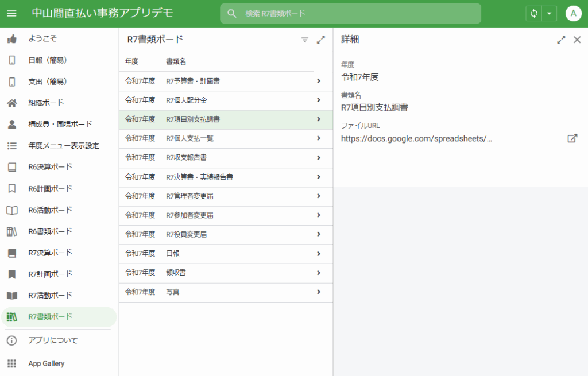Sort by 年度 column header
Viewport: 588px width, 376px height.
pos(131,61)
